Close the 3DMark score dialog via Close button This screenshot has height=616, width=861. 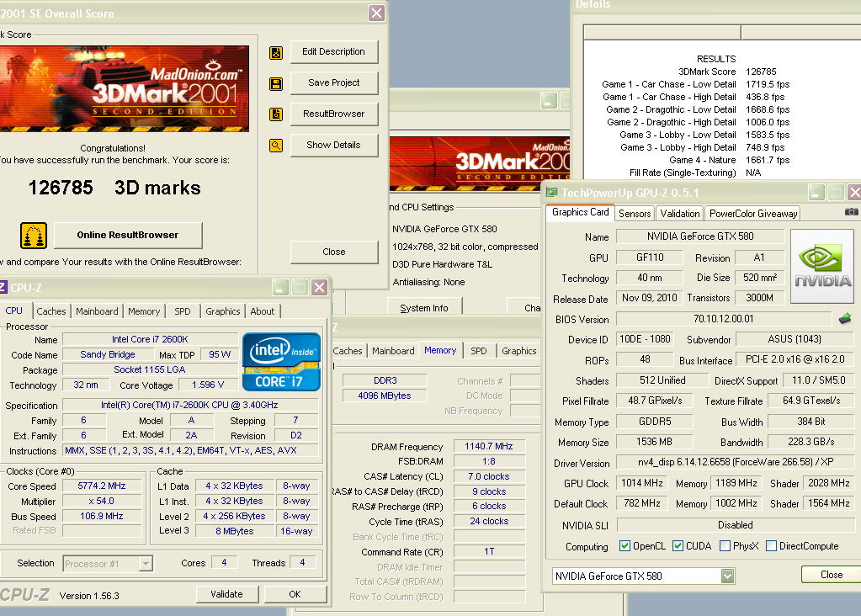click(x=334, y=252)
